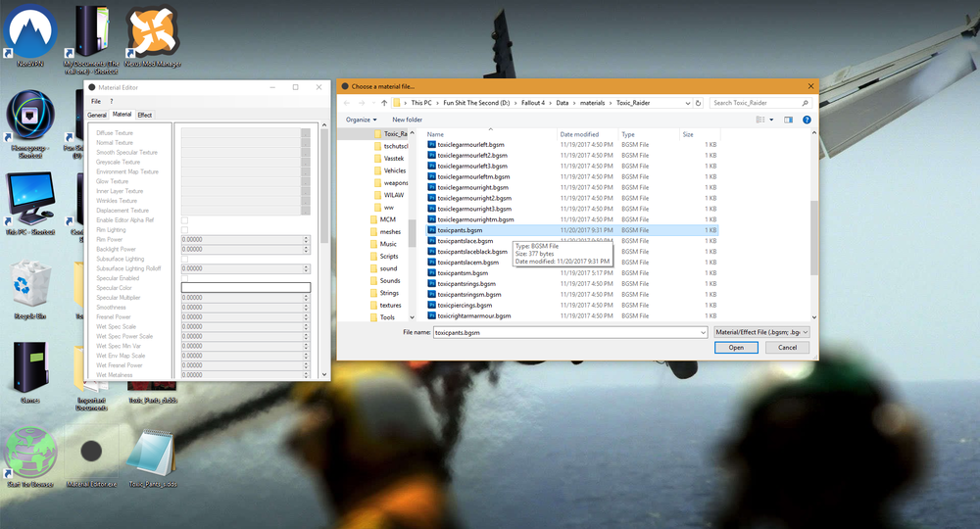Image resolution: width=980 pixels, height=529 pixels.
Task: Navigate to Fallout 4 in the address bar
Action: pyautogui.click(x=533, y=103)
